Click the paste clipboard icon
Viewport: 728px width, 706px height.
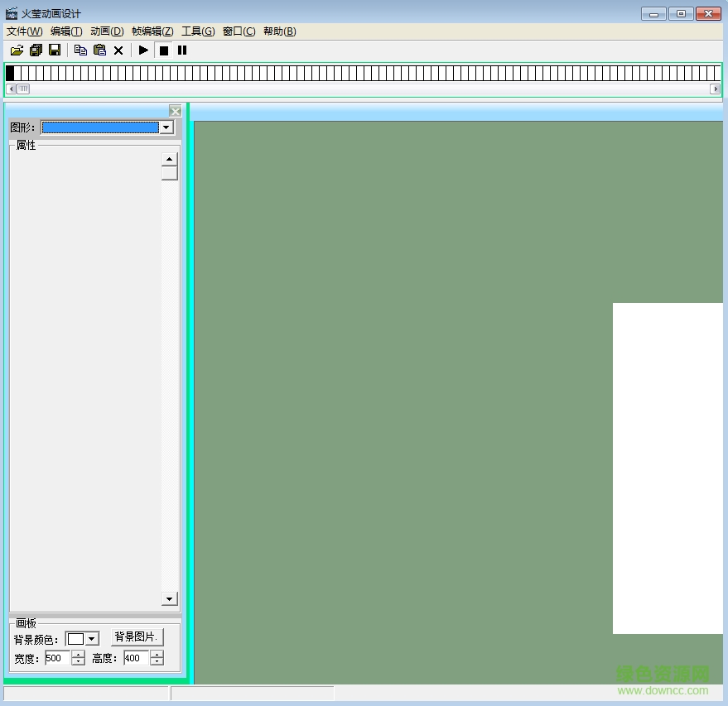(99, 50)
